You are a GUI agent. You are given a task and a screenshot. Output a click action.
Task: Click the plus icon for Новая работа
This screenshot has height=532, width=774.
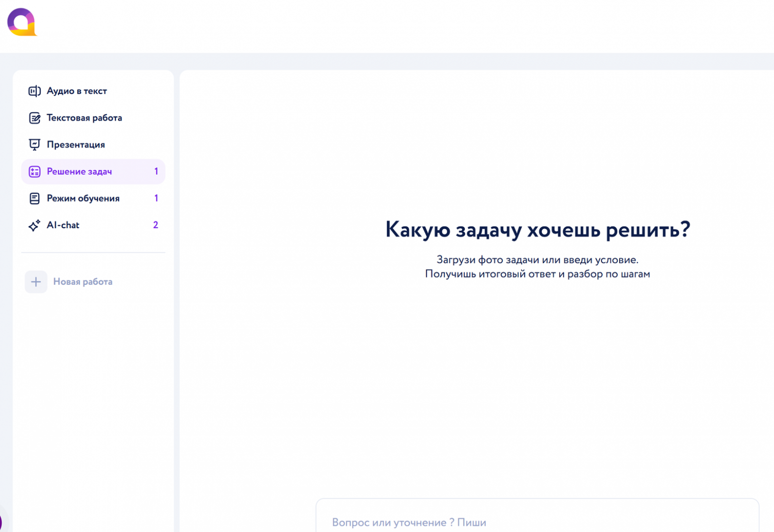click(x=36, y=282)
